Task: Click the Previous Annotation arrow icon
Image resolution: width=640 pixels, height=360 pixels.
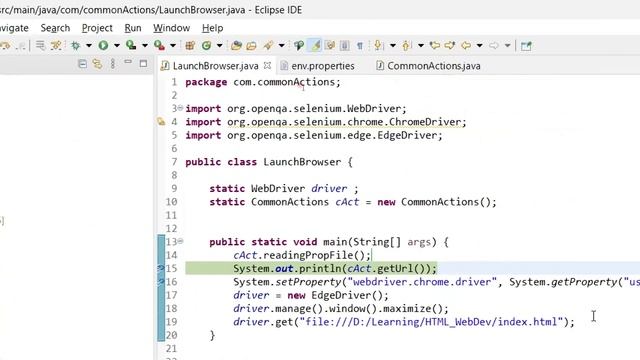Action: click(x=406, y=45)
